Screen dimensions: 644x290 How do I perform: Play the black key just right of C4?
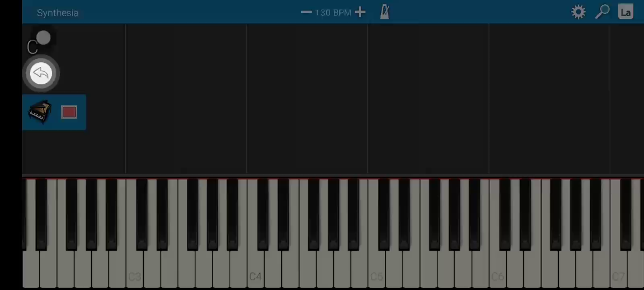click(263, 214)
